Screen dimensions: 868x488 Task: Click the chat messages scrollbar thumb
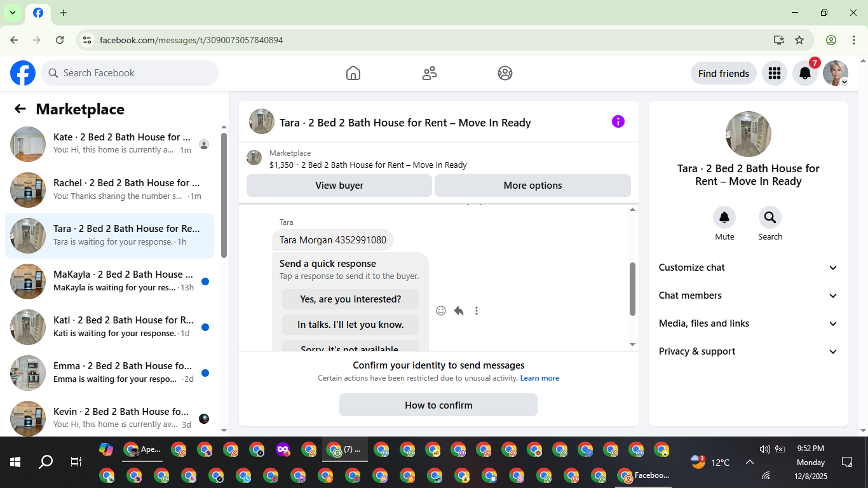pos(632,289)
